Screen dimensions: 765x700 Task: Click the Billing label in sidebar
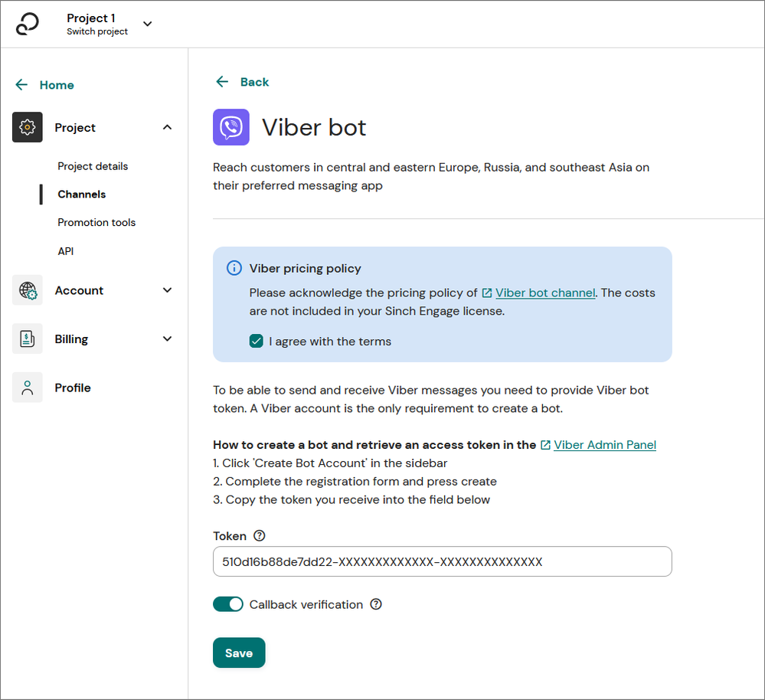click(71, 339)
